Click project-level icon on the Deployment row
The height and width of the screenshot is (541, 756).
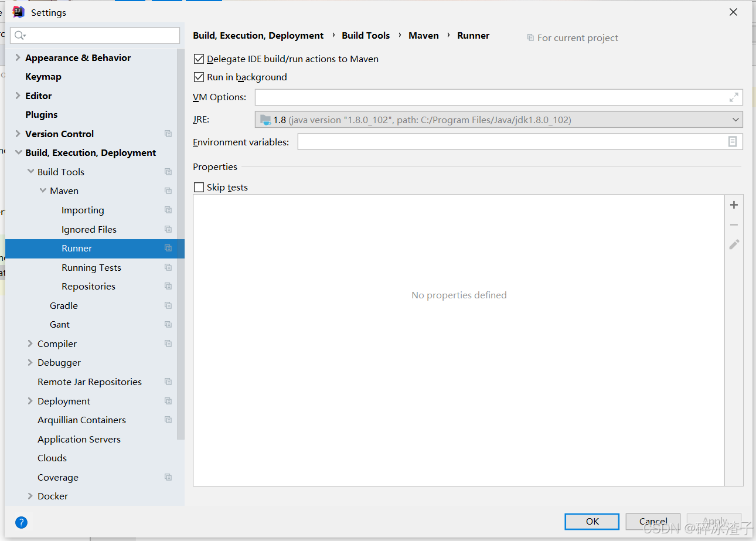[x=168, y=401]
